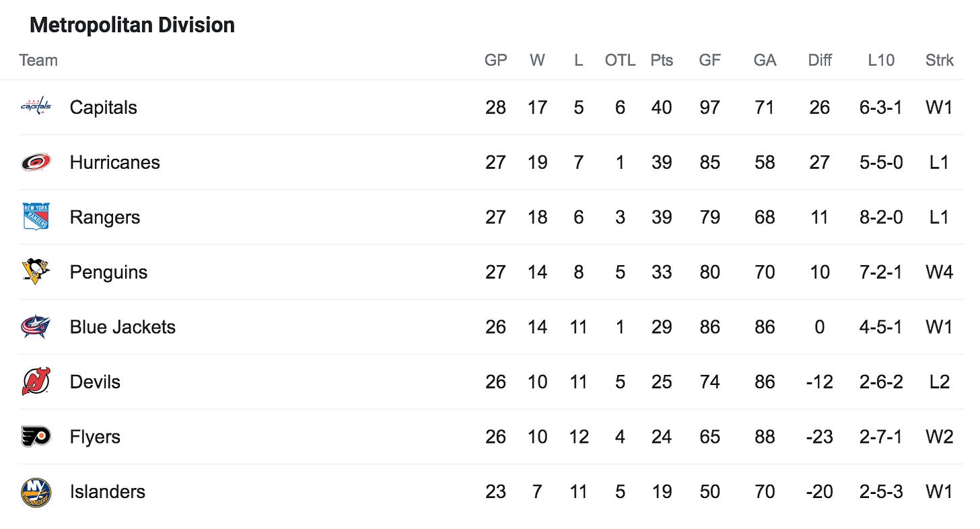Open the Hurricanes team name link
980x529 pixels.
[x=114, y=162]
